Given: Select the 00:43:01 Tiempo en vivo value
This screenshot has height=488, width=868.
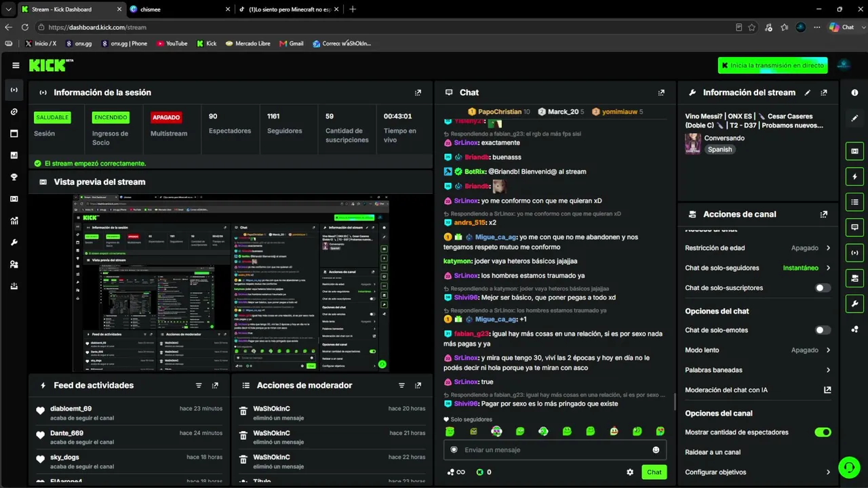Looking at the screenshot, I should (x=397, y=117).
